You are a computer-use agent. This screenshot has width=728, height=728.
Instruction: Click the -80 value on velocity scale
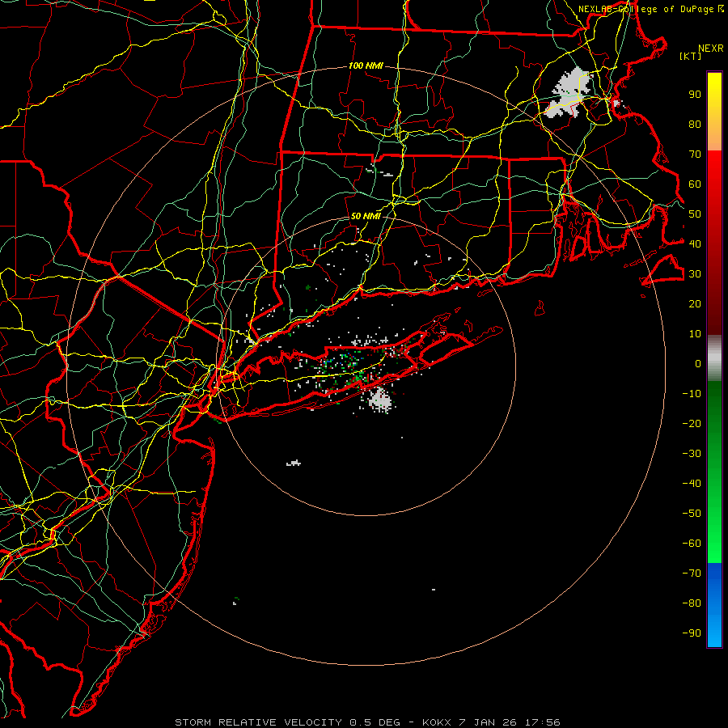692,603
